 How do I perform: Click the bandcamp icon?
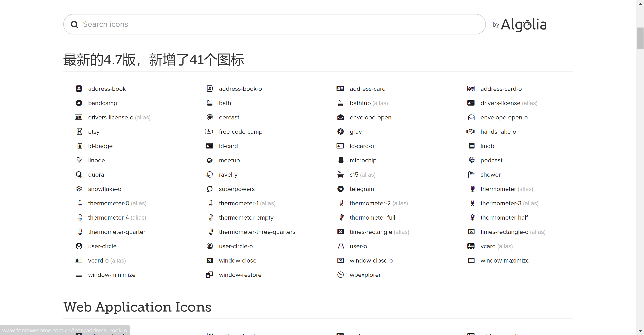coord(79,103)
